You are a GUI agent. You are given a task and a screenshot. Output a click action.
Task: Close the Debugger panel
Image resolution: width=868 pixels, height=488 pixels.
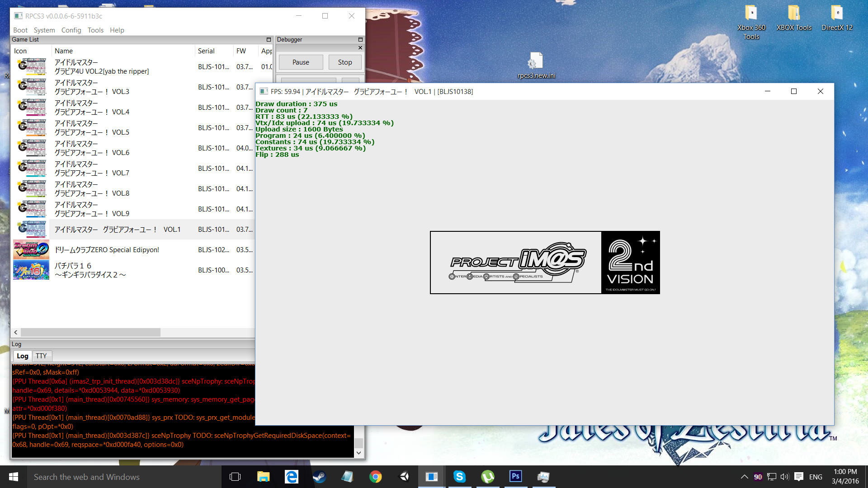(x=360, y=47)
